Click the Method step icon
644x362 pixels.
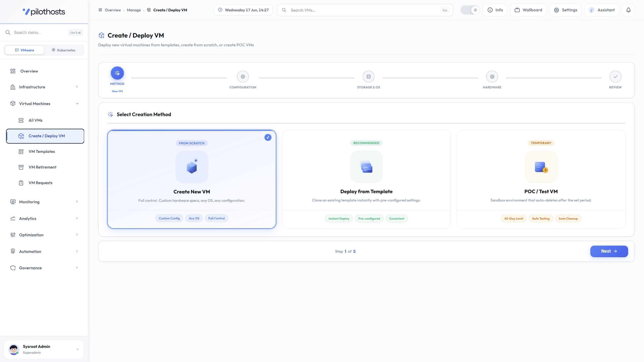point(117,73)
